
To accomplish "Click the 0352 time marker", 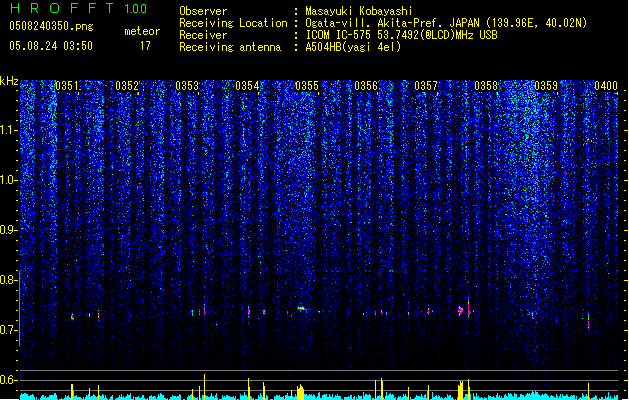I will point(127,86).
